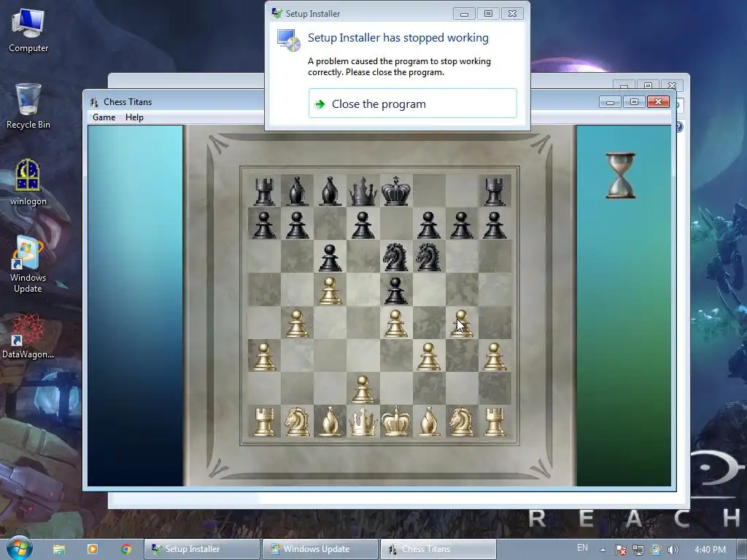The image size is (747, 560).
Task: Open the winlogon desktop icon
Action: [x=28, y=183]
